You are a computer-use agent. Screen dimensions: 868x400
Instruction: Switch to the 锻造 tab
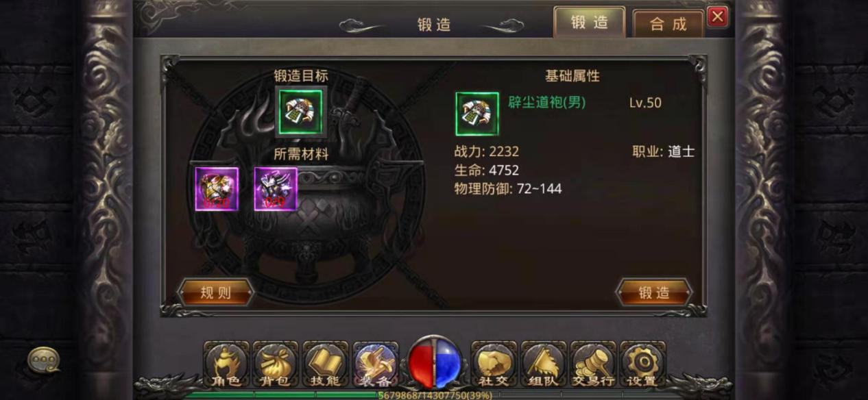click(x=590, y=22)
